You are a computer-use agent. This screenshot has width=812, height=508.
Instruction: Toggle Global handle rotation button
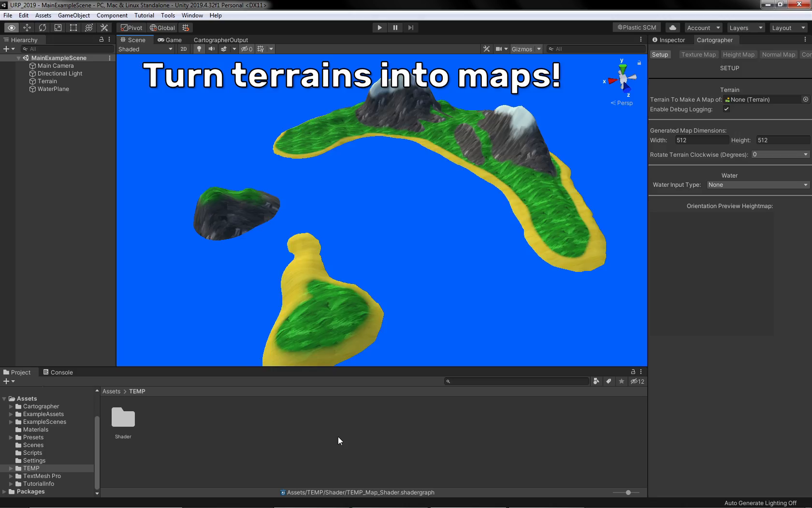click(162, 28)
